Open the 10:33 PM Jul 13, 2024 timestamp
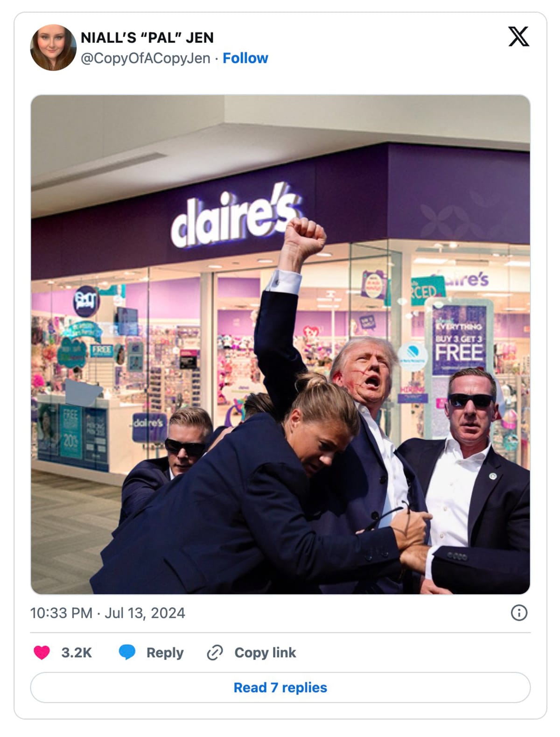The height and width of the screenshot is (737, 560). (108, 613)
